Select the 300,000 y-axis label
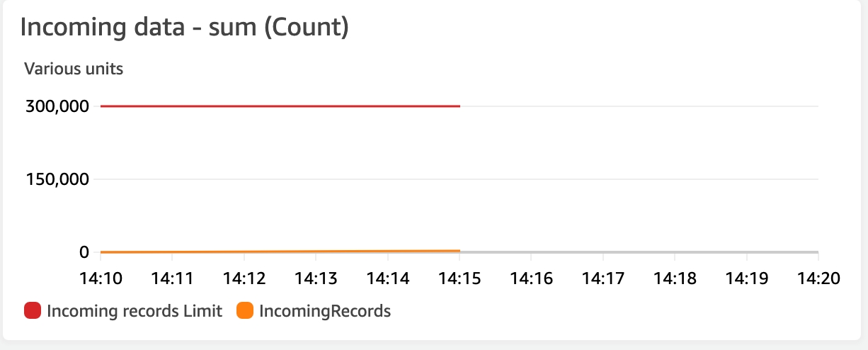Image resolution: width=868 pixels, height=350 pixels. 57,106
